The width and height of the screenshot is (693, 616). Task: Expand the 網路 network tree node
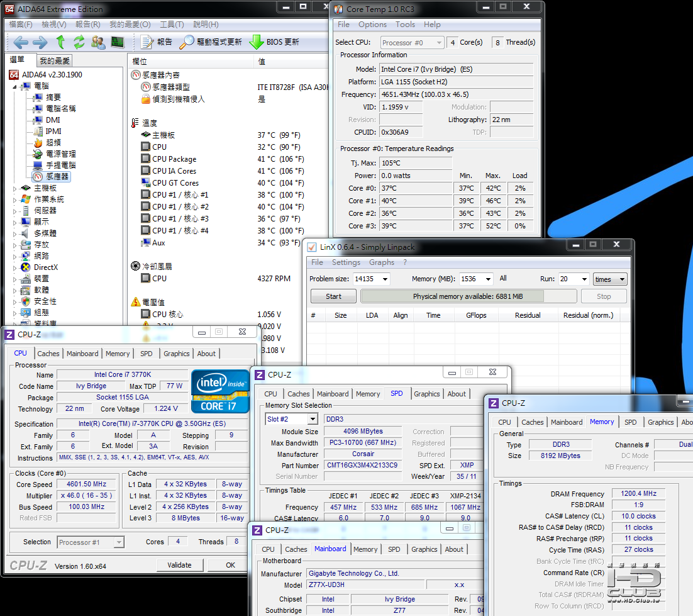pyautogui.click(x=14, y=257)
